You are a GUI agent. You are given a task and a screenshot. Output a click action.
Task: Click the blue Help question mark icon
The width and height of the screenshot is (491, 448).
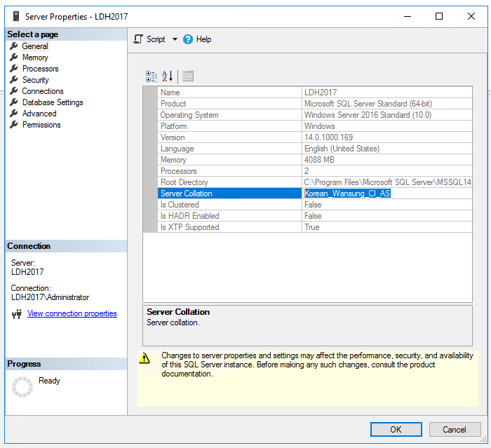point(188,39)
